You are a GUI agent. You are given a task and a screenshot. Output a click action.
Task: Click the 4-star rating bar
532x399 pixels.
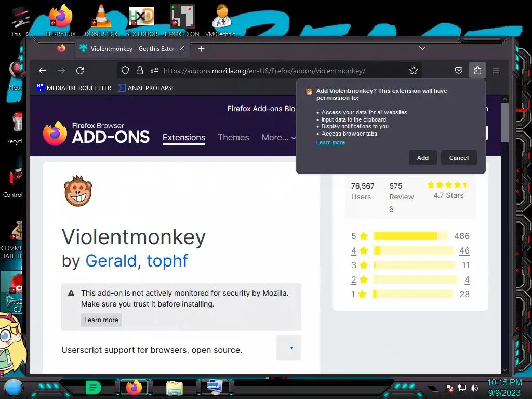(413, 250)
